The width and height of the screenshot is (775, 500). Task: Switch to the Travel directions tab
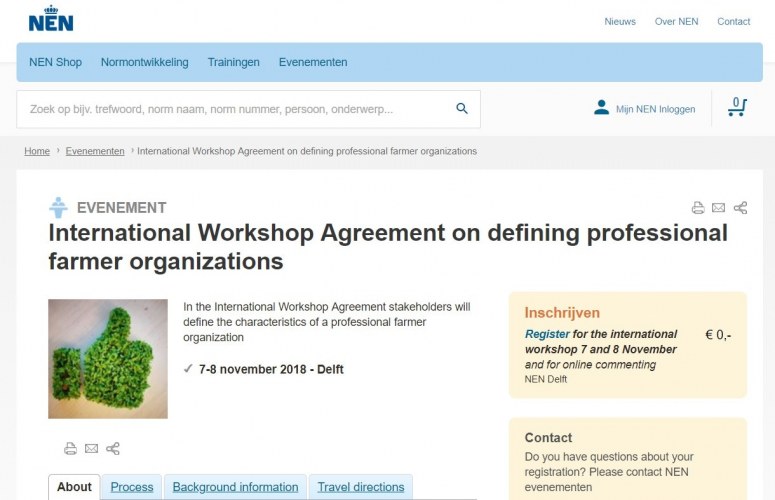[x=361, y=487]
